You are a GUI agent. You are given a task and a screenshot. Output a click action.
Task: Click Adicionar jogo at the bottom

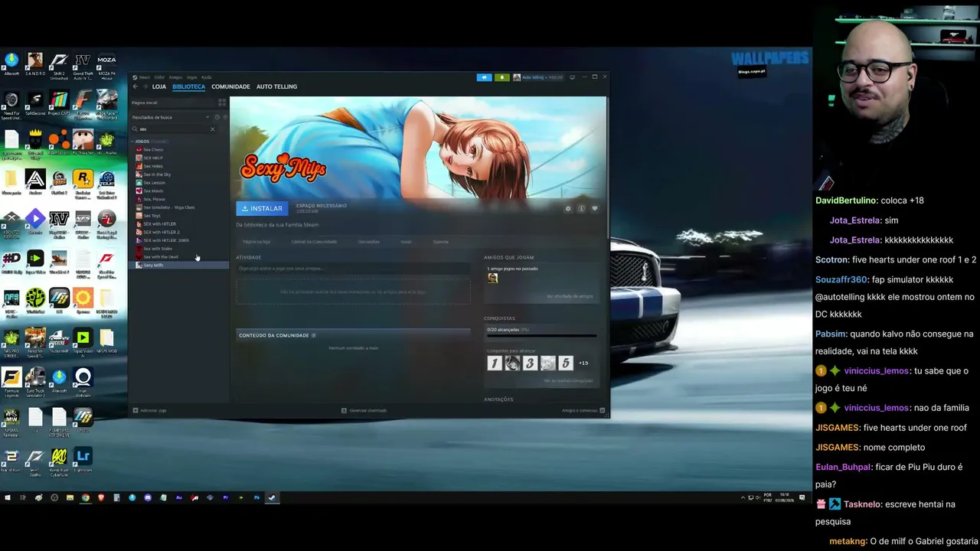[149, 410]
